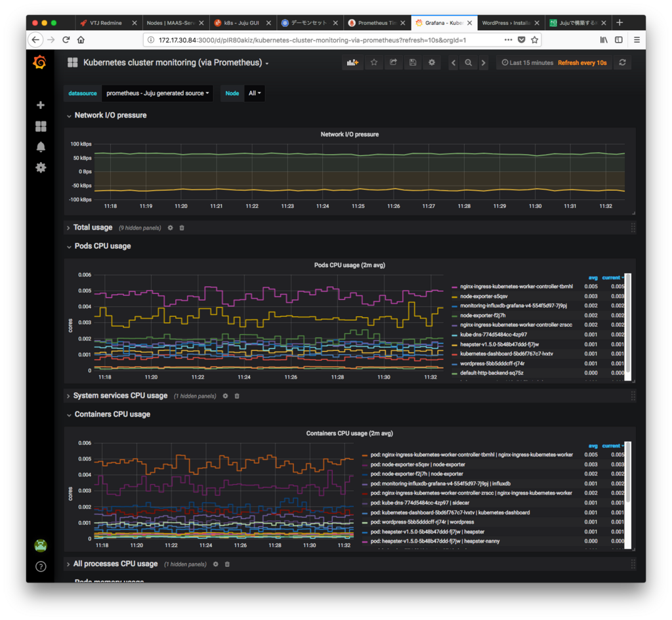This screenshot has height=620, width=672.
Task: Open dashboard settings gear in the top toolbar
Action: [432, 62]
